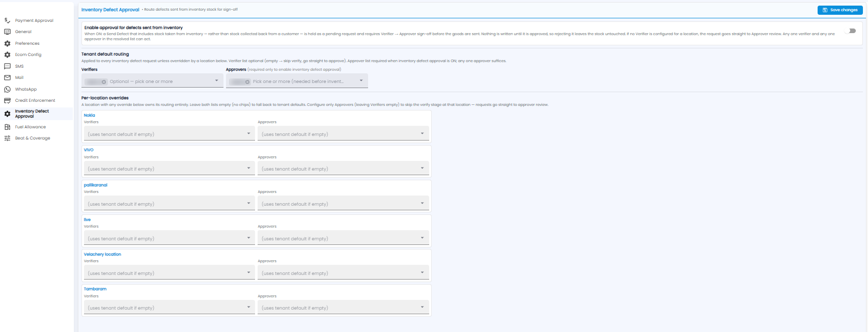Open pallikaranai Verifiers dropdown
Screen dimensions: 868x332
[169, 203]
